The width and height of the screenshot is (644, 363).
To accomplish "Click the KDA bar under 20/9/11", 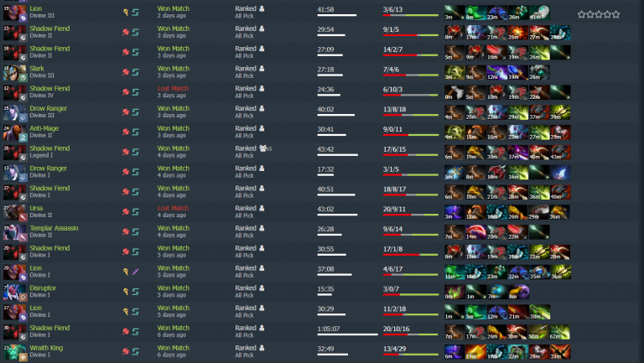I will tap(411, 215).
